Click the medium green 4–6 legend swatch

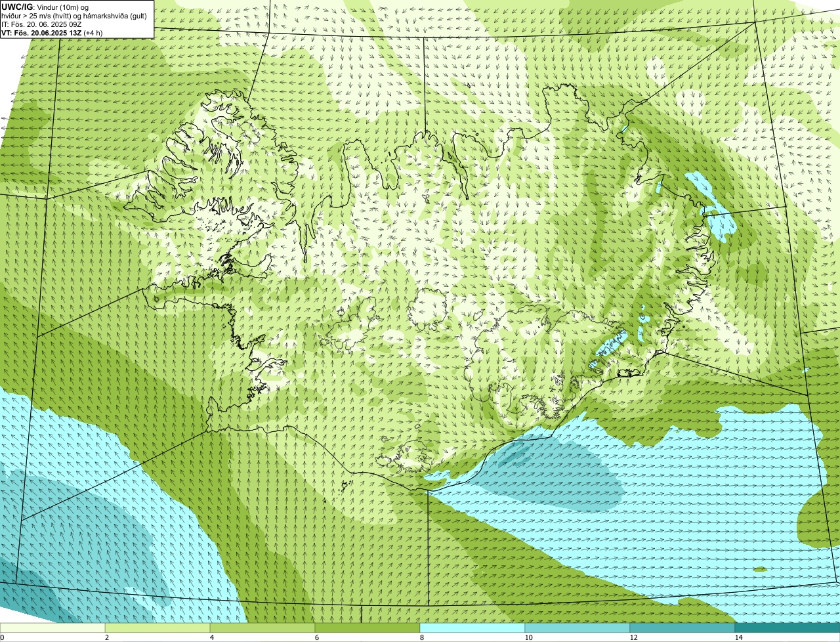[262, 628]
